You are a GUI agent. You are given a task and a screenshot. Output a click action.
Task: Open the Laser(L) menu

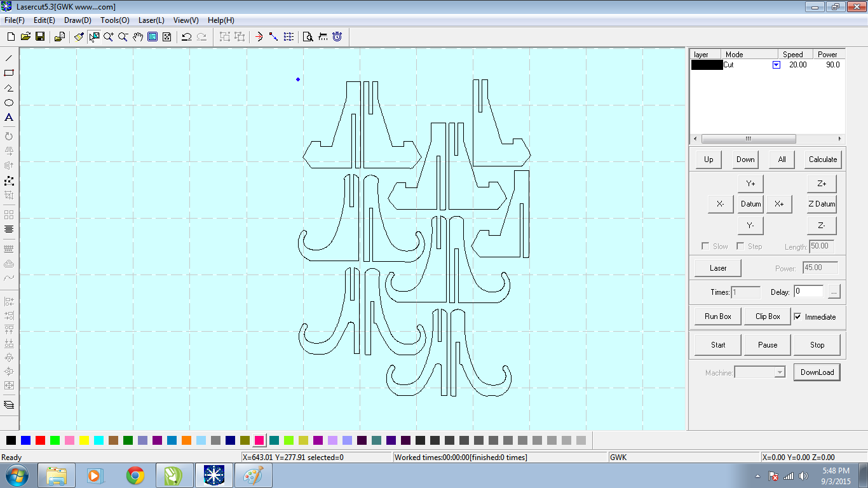[151, 20]
